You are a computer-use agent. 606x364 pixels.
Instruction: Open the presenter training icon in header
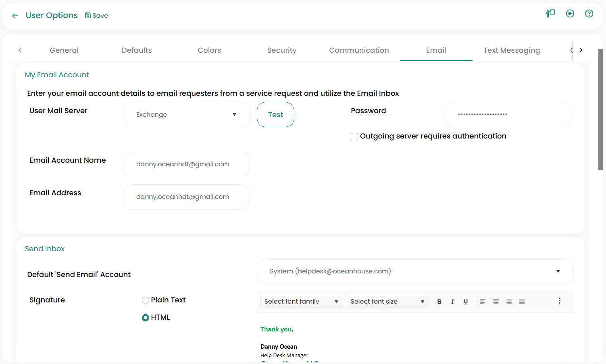[x=550, y=14]
